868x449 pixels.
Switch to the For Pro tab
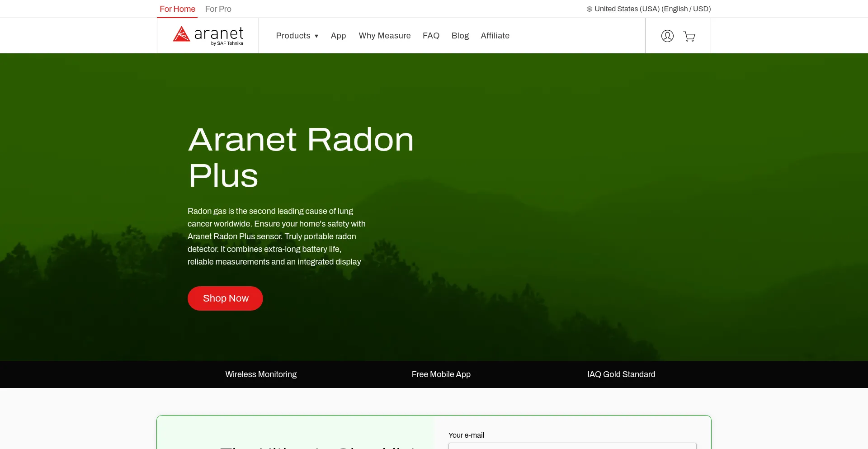[x=218, y=9]
